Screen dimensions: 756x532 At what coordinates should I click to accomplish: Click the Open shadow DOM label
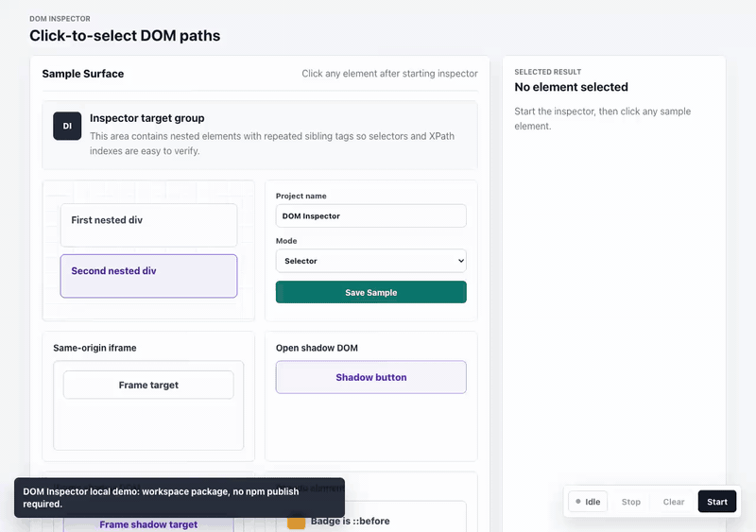pyautogui.click(x=317, y=348)
